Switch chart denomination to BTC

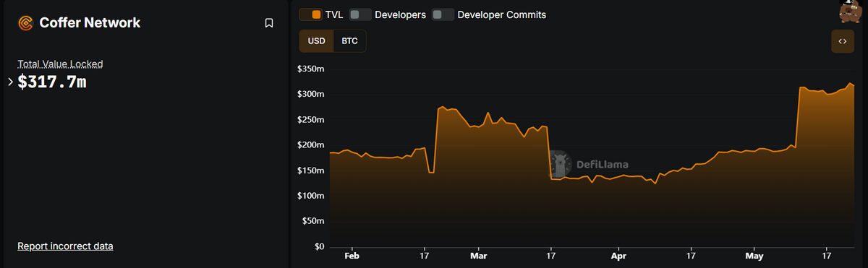[x=349, y=41]
